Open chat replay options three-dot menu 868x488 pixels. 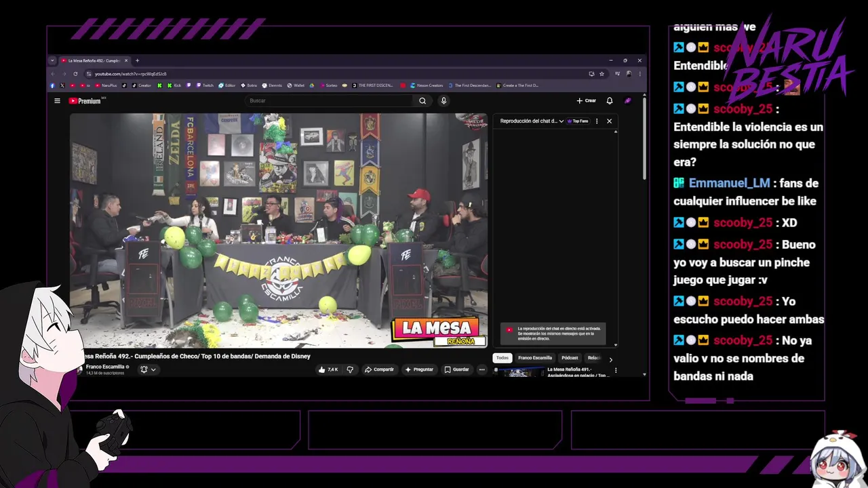click(597, 121)
